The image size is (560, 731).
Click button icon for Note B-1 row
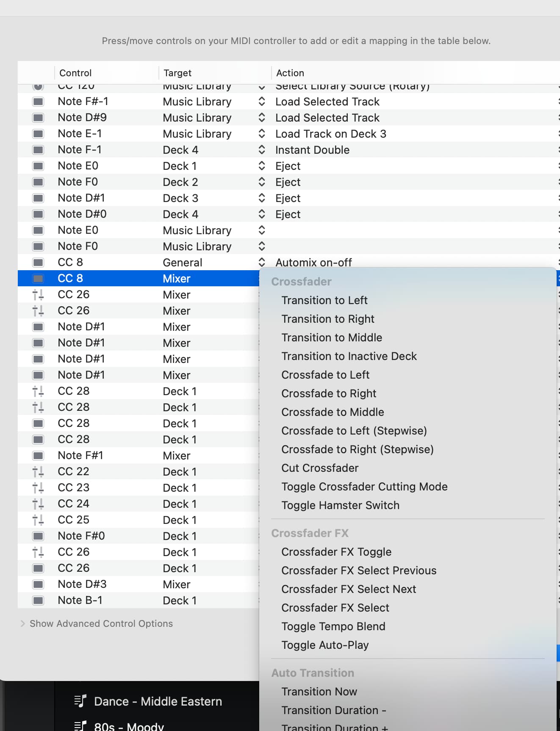click(38, 601)
